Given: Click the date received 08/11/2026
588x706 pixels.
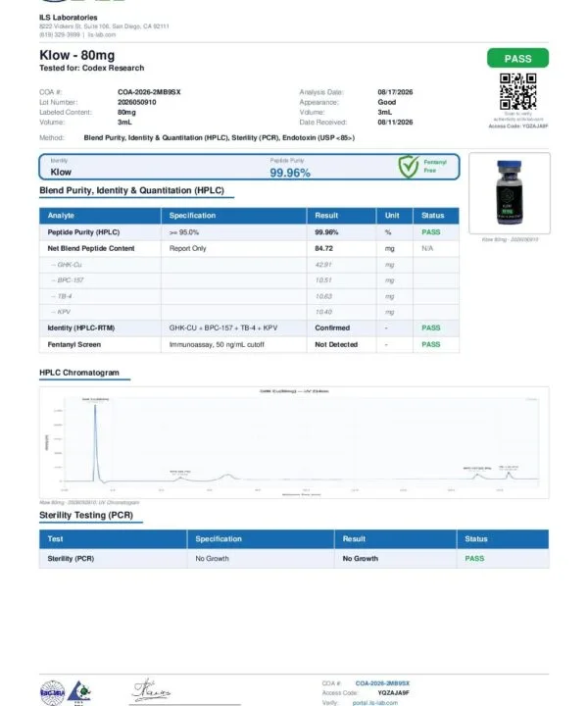Looking at the screenshot, I should [x=395, y=122].
